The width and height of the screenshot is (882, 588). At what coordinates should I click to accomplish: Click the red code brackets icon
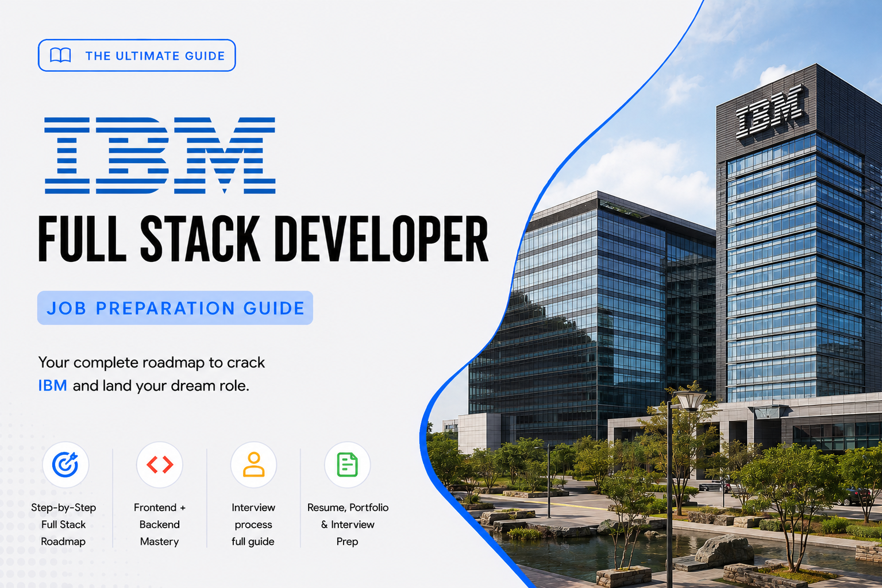coord(160,465)
